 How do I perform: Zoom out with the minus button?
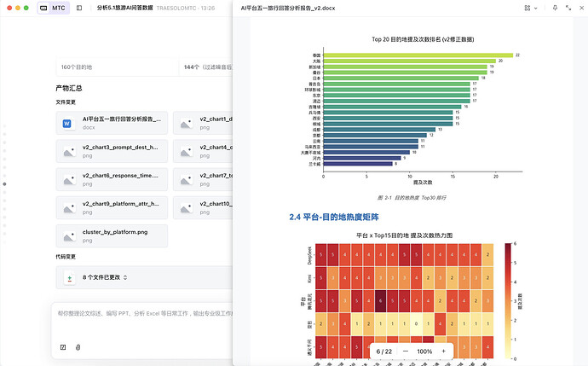click(405, 351)
